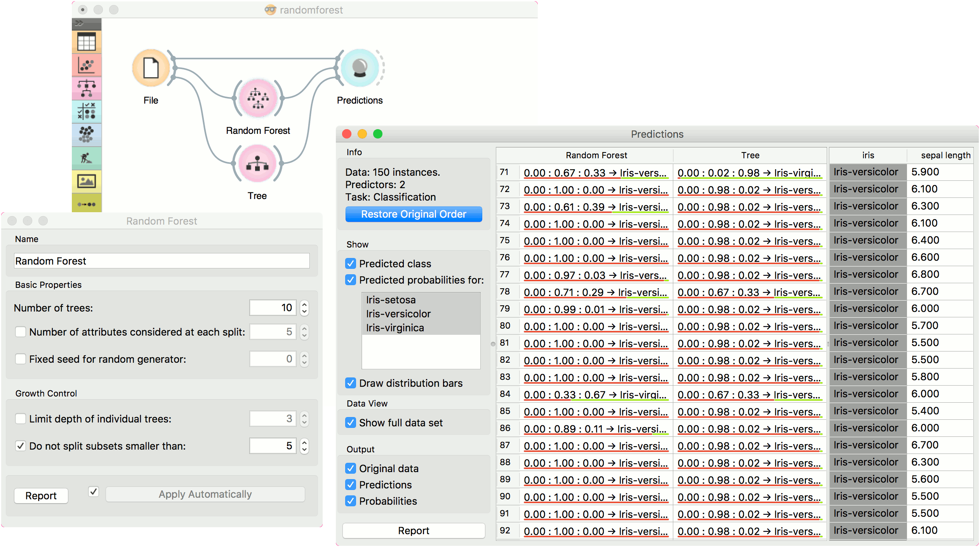Increase the Number of trees stepper
This screenshot has width=980, height=547.
pyautogui.click(x=304, y=304)
